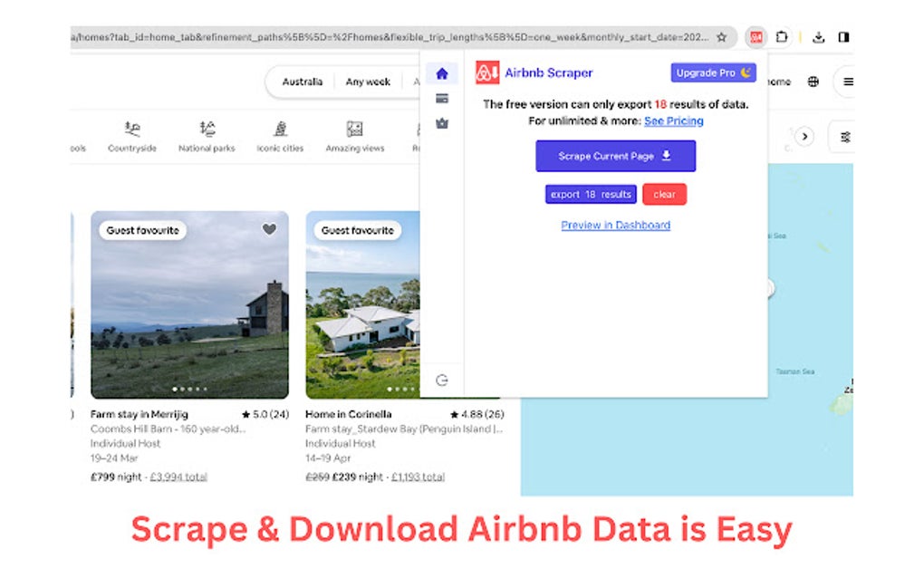Click the Home in Corinella title
This screenshot has height=578, width=924.
348,414
